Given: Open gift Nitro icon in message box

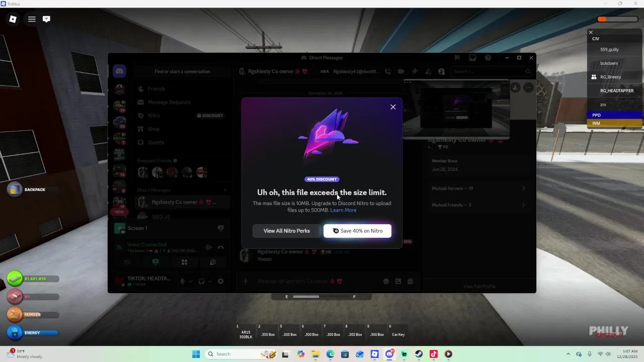Looking at the screenshot, I should [411, 282].
